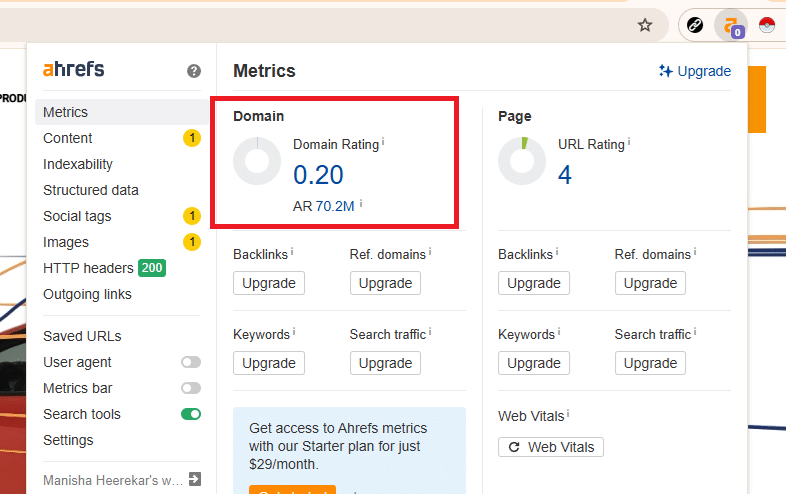Screen dimensions: 786x494
Task: Turn on the Metrics bar toggle
Action: point(190,388)
